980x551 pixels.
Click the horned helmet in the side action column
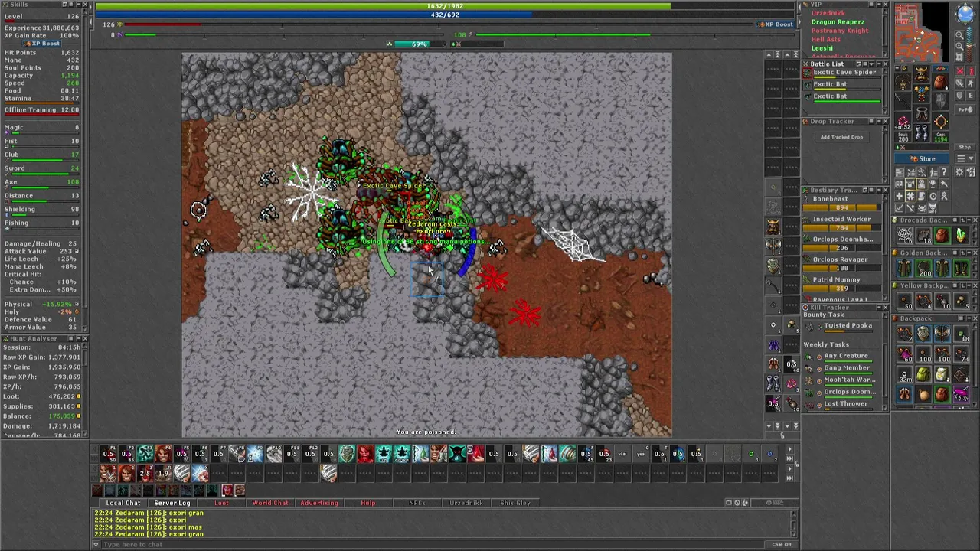click(773, 227)
